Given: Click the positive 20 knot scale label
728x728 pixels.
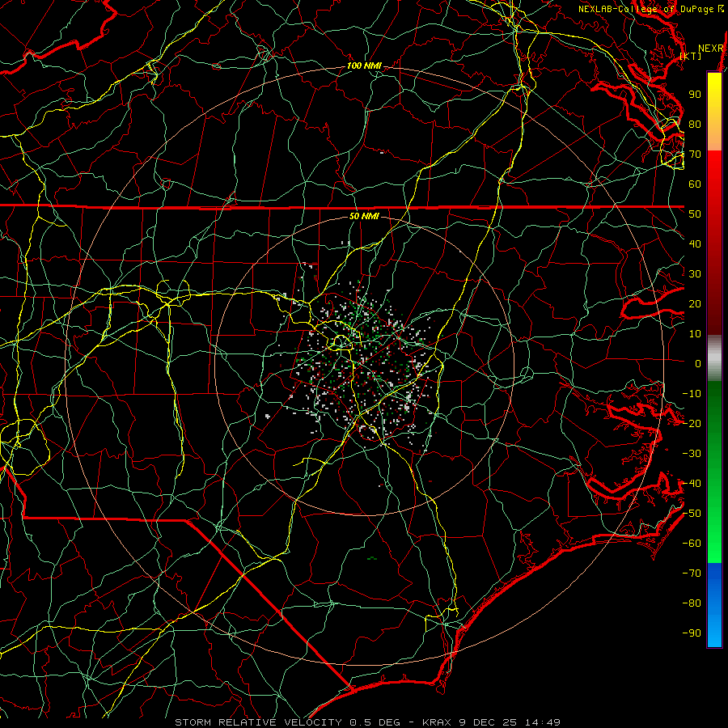Looking at the screenshot, I should pyautogui.click(x=695, y=304).
